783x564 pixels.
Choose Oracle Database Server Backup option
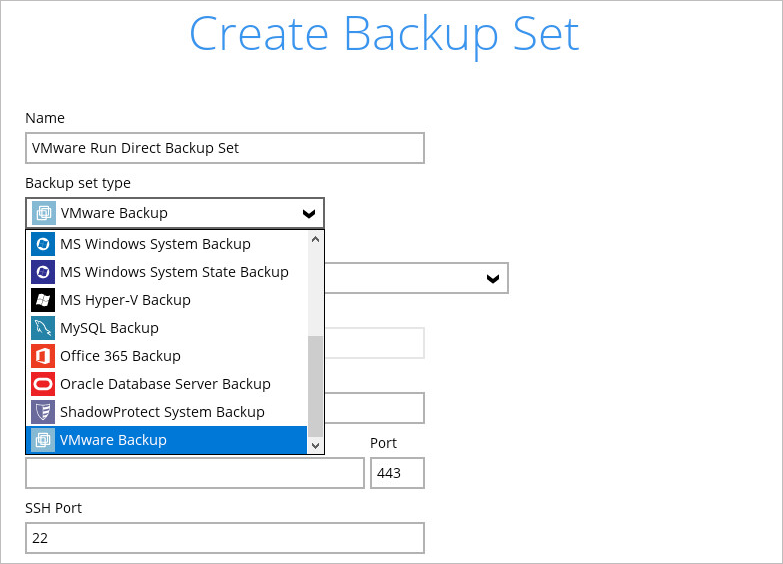167,384
